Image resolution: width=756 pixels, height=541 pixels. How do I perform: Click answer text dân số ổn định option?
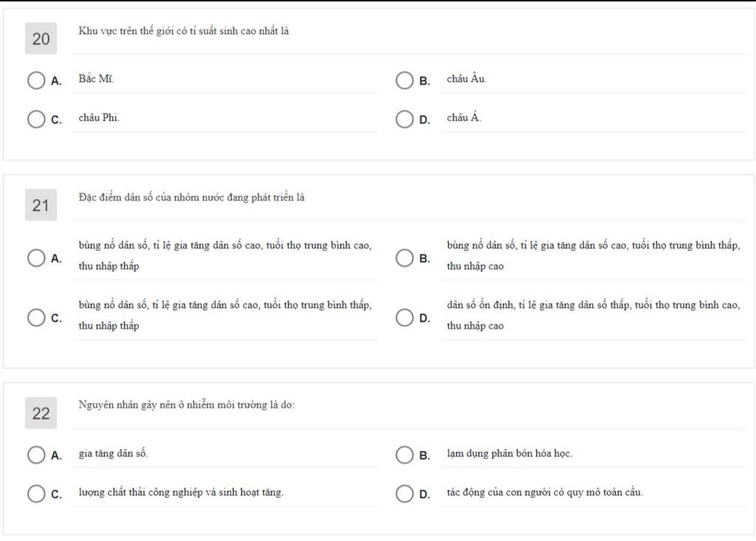[x=593, y=315]
